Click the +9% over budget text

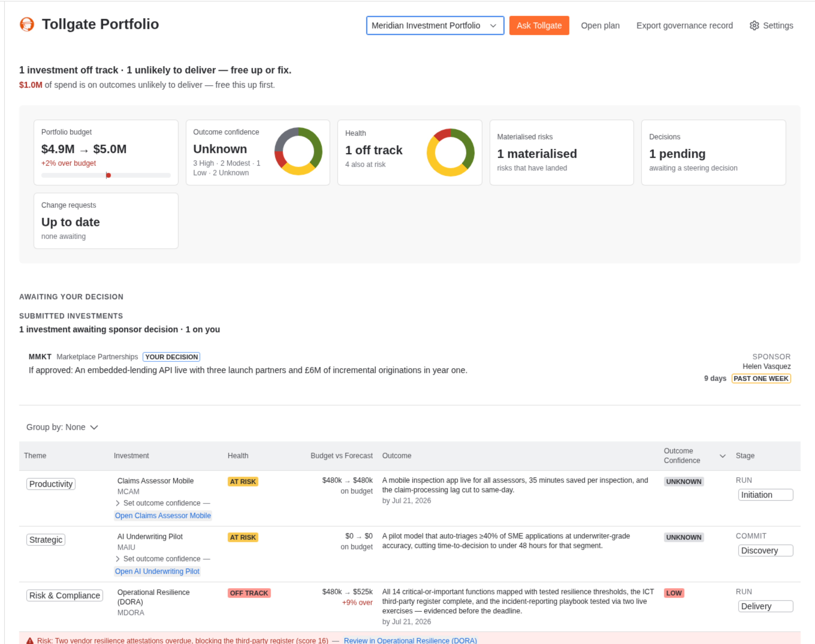(357, 603)
